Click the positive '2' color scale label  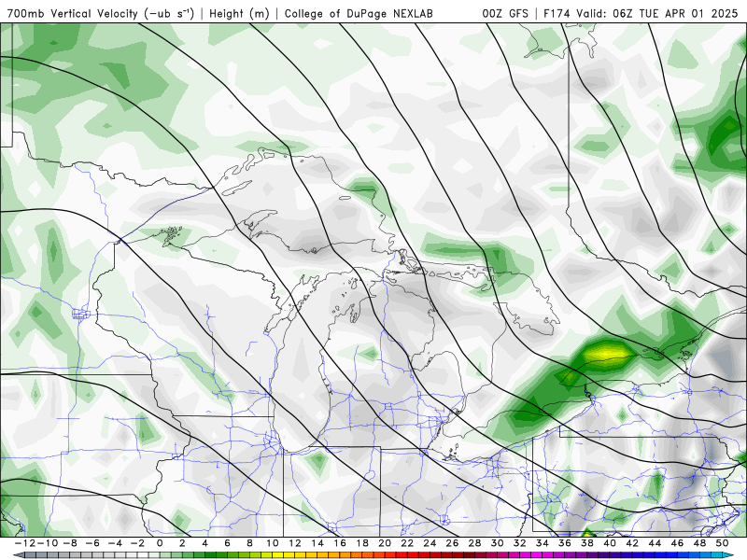(182, 543)
